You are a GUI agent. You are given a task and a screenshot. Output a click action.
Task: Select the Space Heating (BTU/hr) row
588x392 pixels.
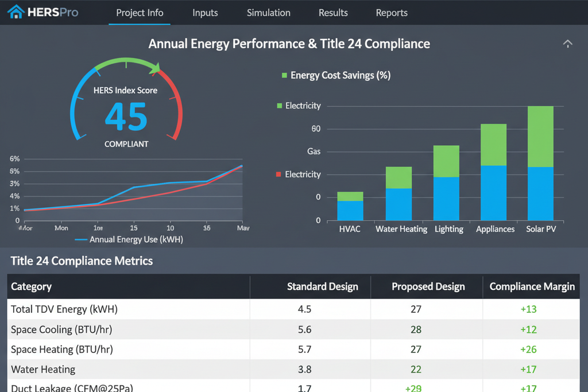click(x=293, y=350)
